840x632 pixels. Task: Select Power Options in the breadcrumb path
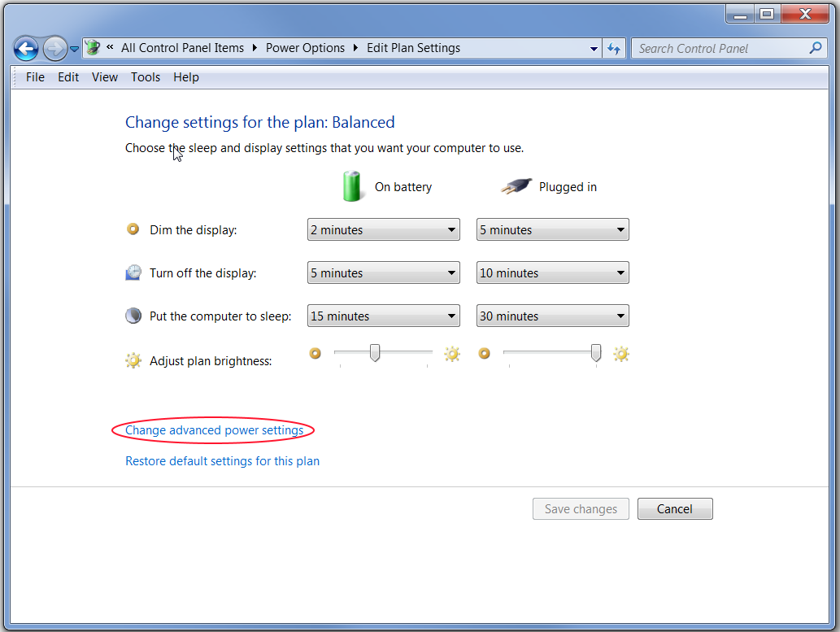(305, 48)
